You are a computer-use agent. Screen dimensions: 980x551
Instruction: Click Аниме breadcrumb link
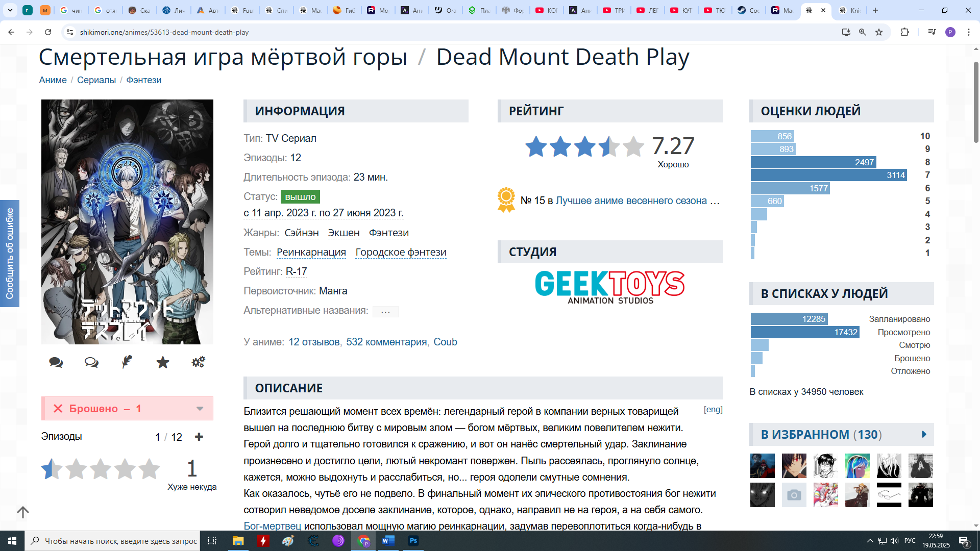(x=53, y=80)
